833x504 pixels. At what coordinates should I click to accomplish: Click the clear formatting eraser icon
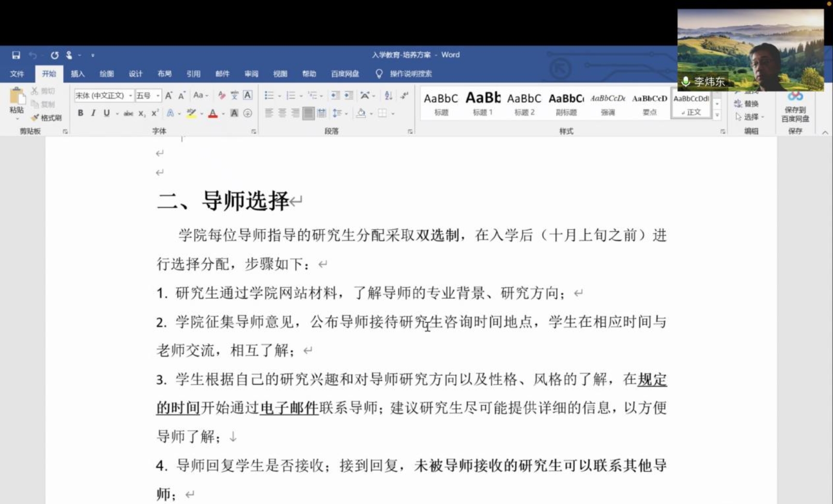(222, 95)
